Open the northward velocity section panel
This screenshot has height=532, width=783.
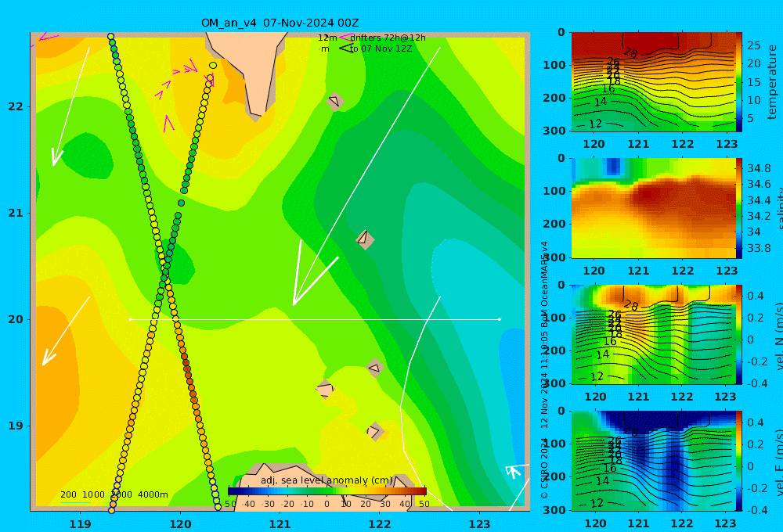(x=653, y=334)
